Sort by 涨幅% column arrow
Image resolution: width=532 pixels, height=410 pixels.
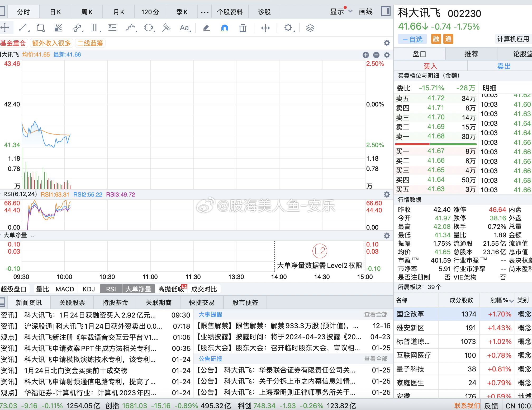point(511,301)
